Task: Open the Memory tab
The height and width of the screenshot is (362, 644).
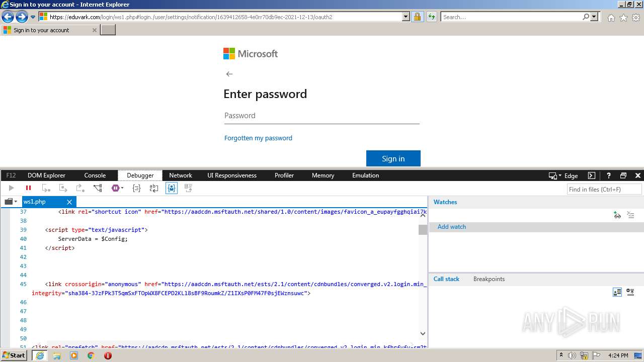Action: [323, 175]
